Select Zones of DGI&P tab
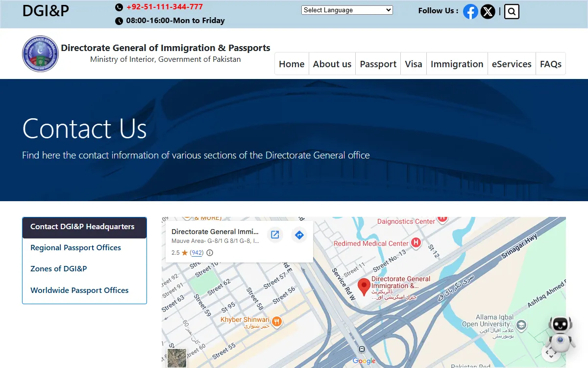The image size is (588, 368). tap(84, 269)
